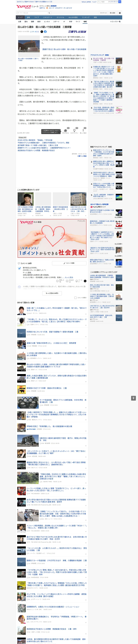Open the ヘルプ link in header

tap(94, 2)
